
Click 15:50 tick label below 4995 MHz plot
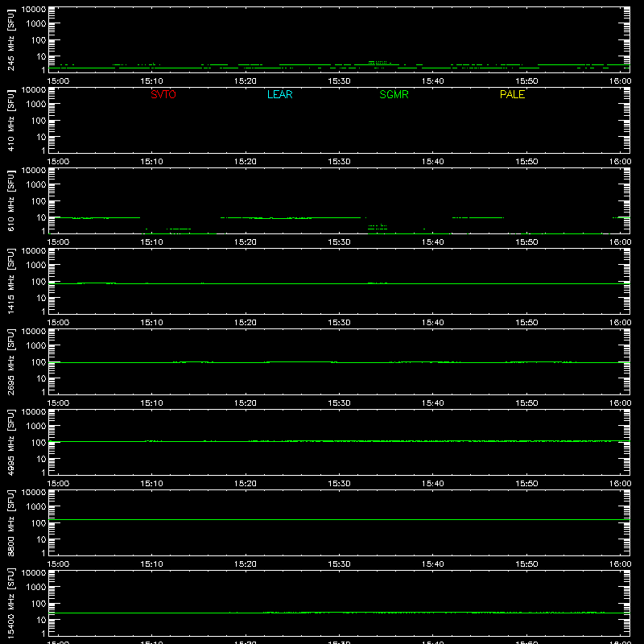pos(526,484)
